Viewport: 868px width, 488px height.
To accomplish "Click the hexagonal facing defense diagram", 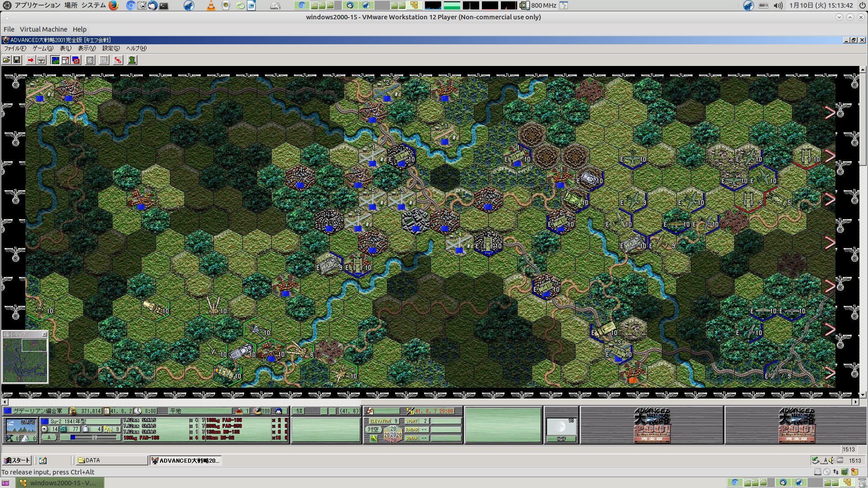I will [x=393, y=434].
